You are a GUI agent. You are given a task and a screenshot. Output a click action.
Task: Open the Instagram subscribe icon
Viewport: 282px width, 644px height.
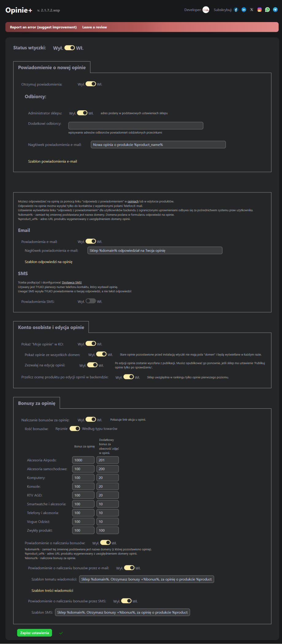pyautogui.click(x=260, y=10)
